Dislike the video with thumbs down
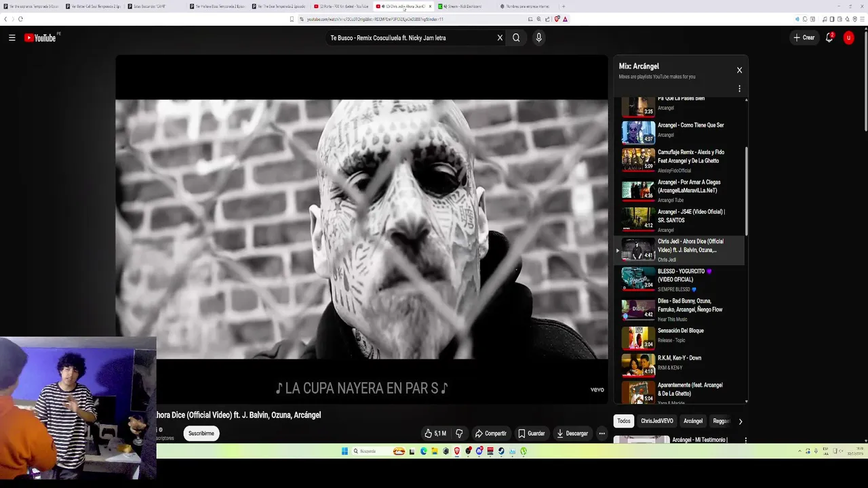 [459, 433]
